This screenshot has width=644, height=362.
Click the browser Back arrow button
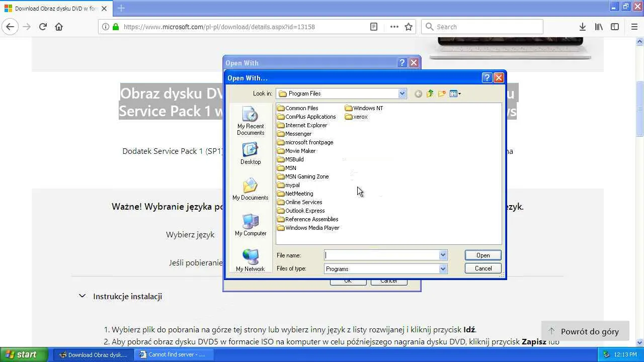pyautogui.click(x=10, y=27)
